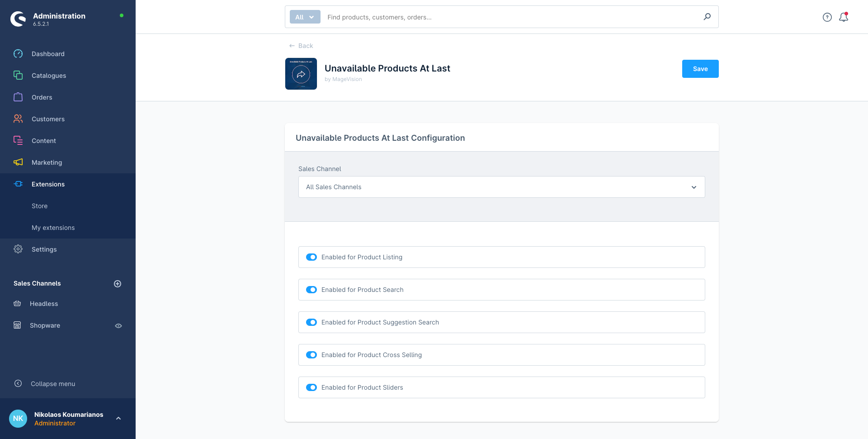
Task: Click the Sales Channels heading
Action: (37, 283)
